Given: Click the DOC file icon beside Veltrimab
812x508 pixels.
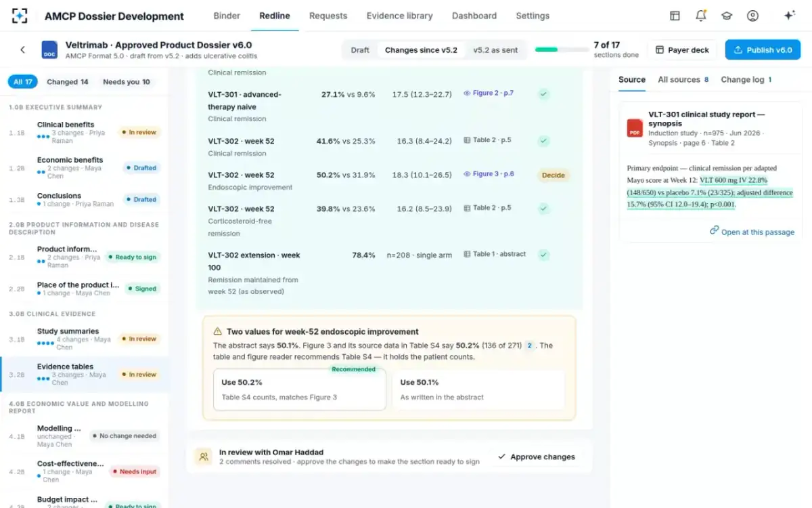Looking at the screenshot, I should (x=49, y=49).
